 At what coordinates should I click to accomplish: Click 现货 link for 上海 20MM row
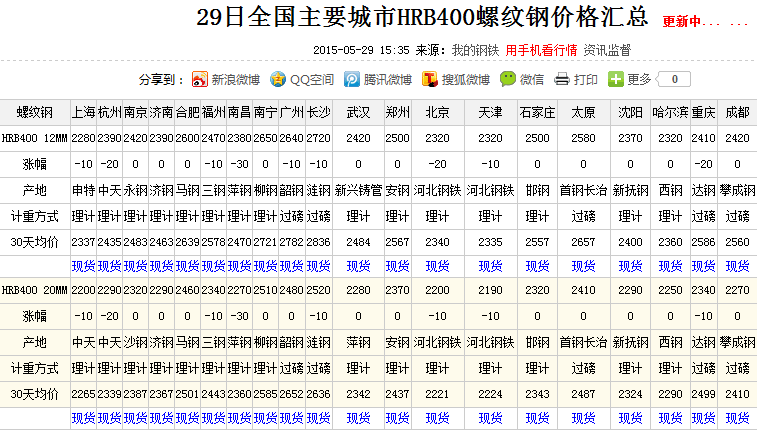(x=84, y=418)
